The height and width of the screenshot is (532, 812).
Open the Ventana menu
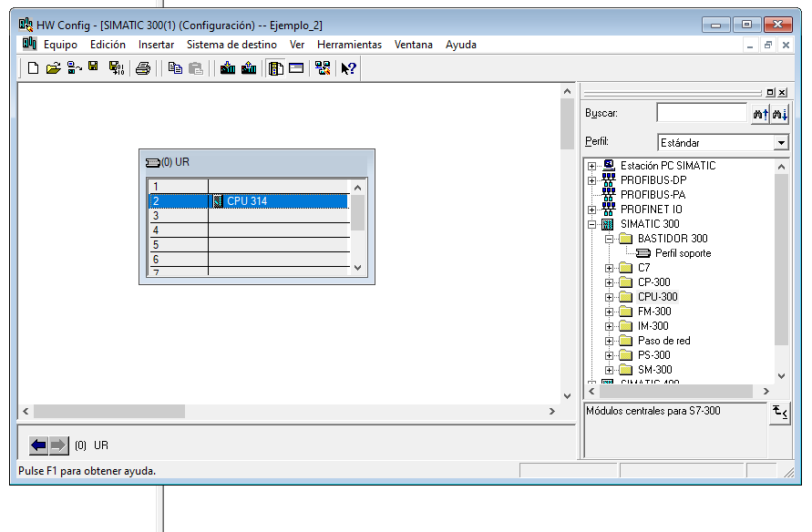click(414, 45)
